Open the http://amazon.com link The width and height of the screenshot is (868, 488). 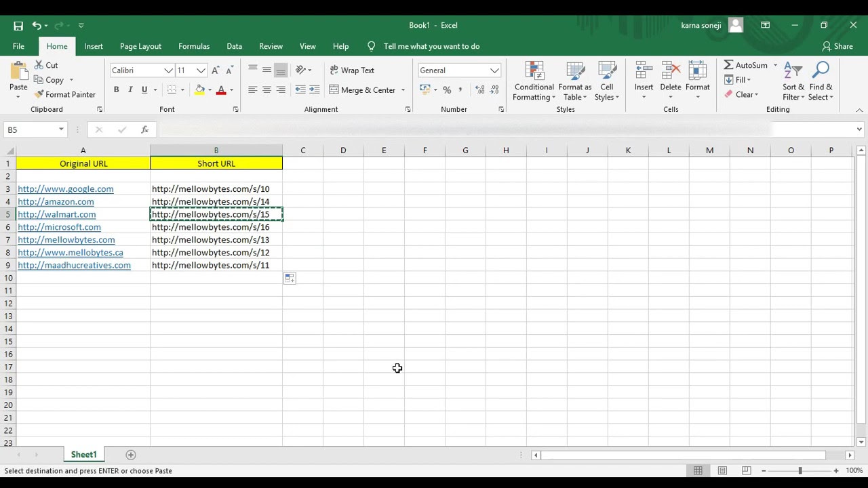click(56, 202)
